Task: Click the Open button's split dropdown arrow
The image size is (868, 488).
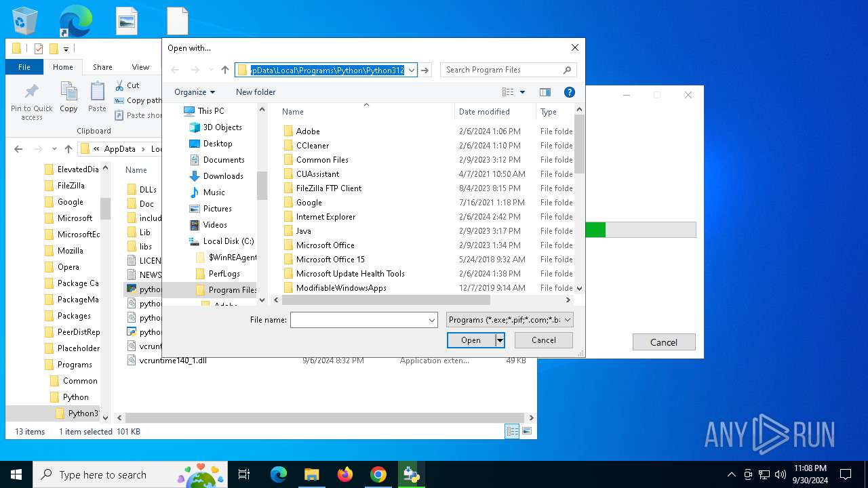Action: pyautogui.click(x=500, y=340)
